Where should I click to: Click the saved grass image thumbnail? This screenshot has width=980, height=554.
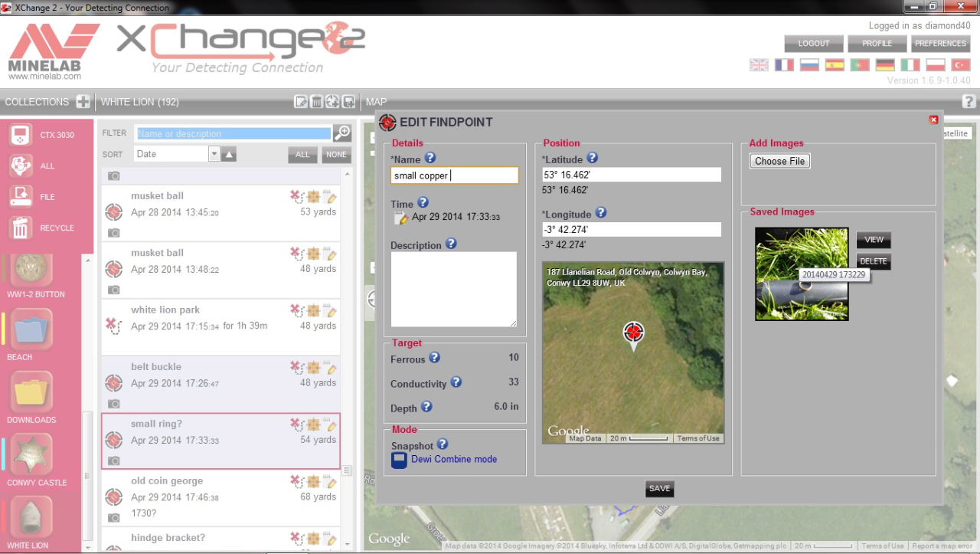(x=802, y=274)
